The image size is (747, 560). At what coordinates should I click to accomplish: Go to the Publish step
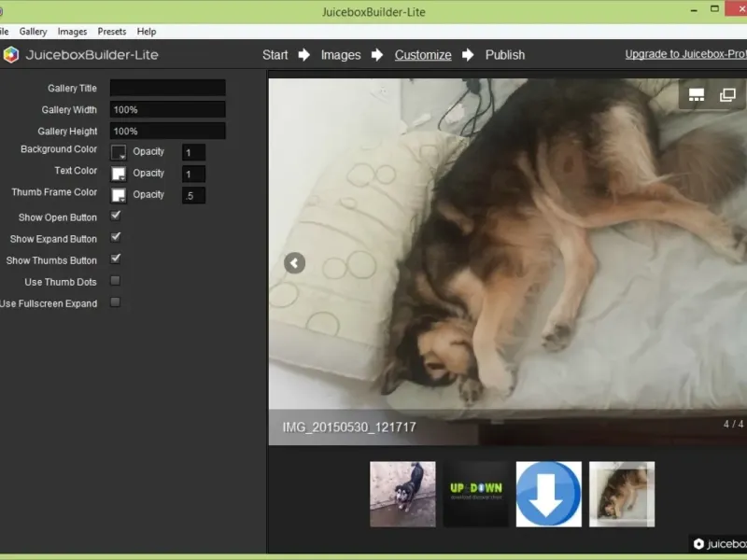(x=505, y=55)
